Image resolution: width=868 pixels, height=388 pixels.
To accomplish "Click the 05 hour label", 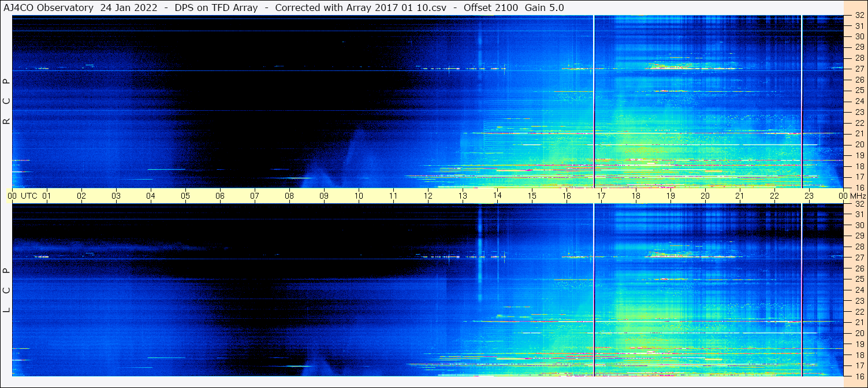I will [185, 196].
